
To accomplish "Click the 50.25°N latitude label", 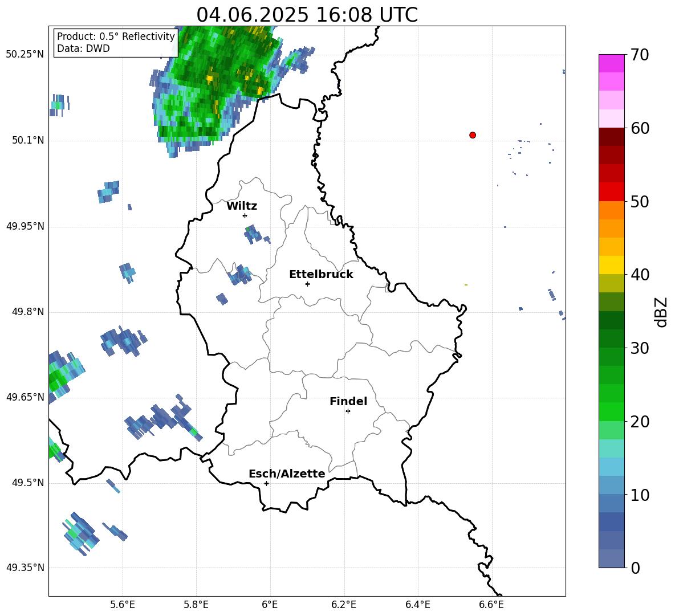I will (25, 55).
